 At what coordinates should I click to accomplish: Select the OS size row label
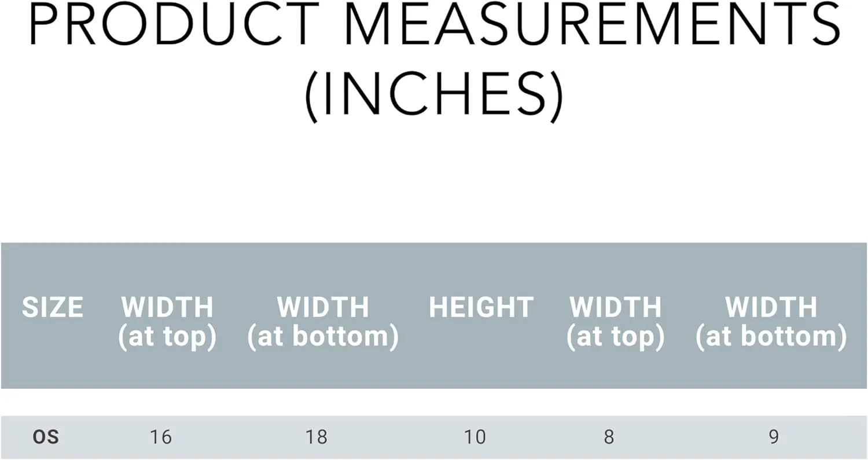pyautogui.click(x=46, y=437)
